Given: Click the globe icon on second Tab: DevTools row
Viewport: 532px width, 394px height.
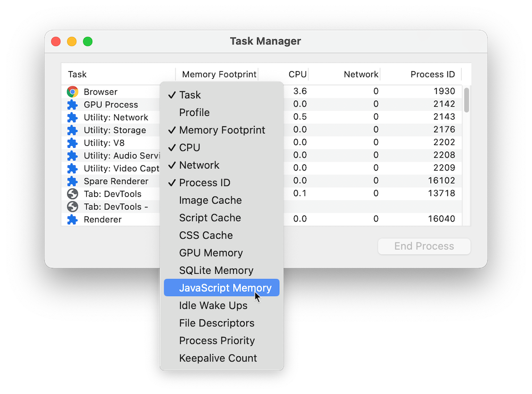Looking at the screenshot, I should [x=73, y=206].
